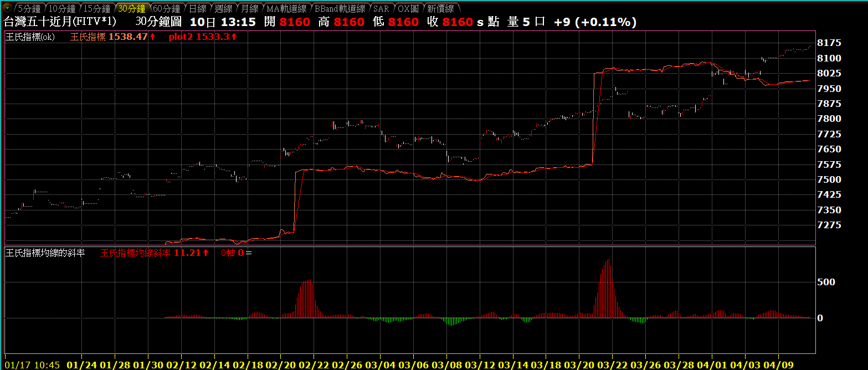Screen dimensions: 868x370
Task: Switch to the 5分鐘 tab
Action: point(28,9)
